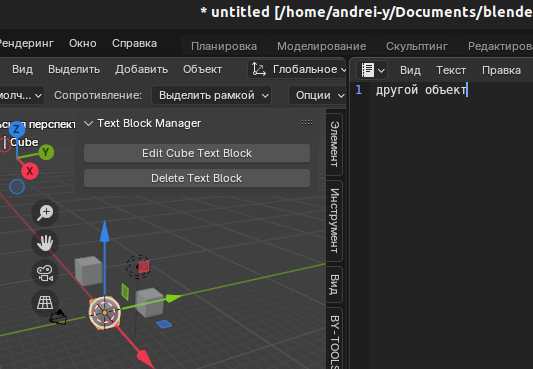
Task: Open the Окно menu
Action: [x=83, y=43]
